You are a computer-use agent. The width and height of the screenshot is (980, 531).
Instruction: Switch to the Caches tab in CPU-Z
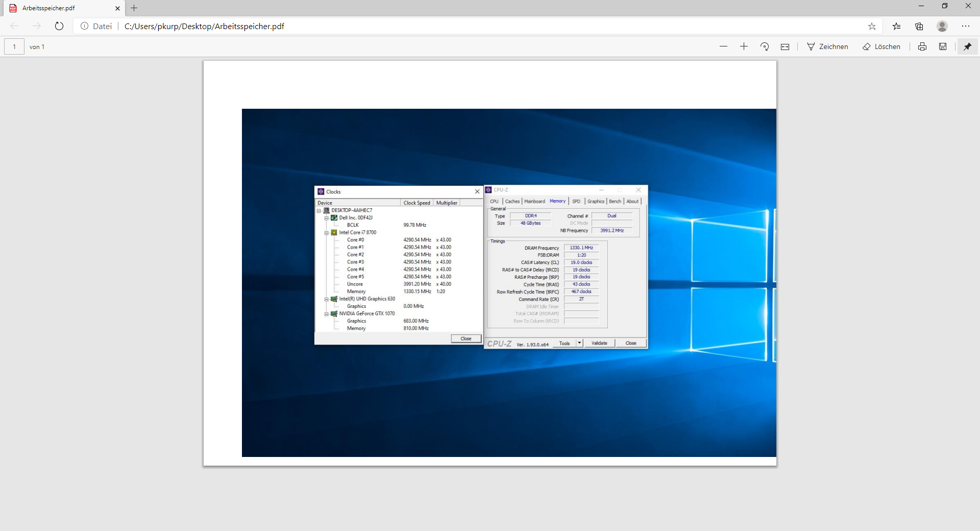pos(512,202)
